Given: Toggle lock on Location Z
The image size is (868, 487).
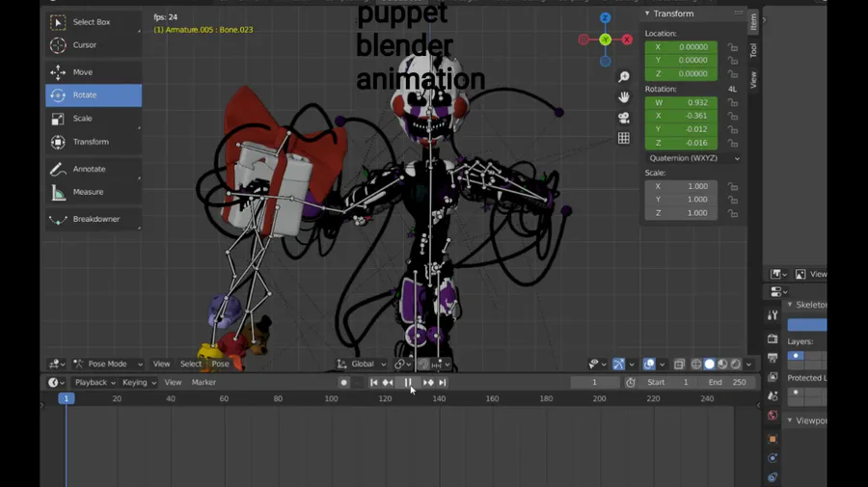Looking at the screenshot, I should tap(733, 73).
